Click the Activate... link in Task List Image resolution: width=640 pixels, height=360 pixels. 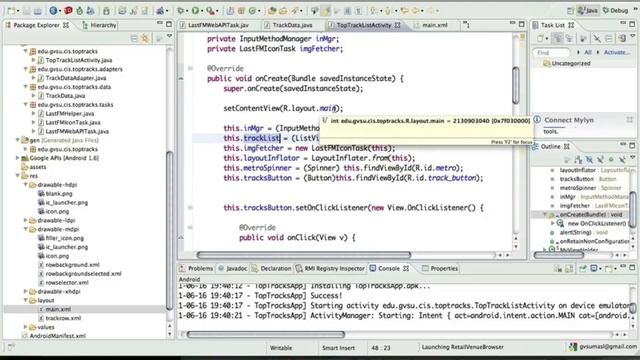click(617, 52)
